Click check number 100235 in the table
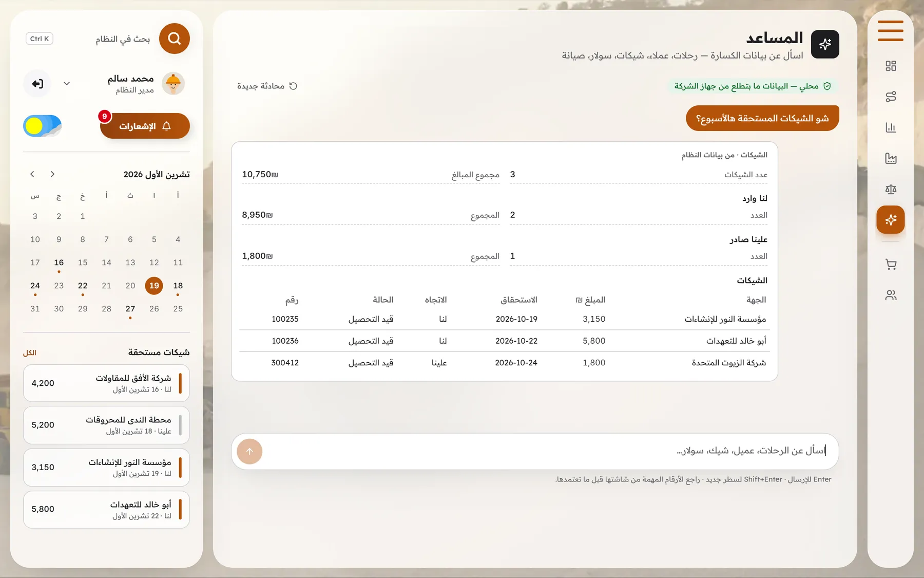This screenshot has width=924, height=578. (x=285, y=319)
